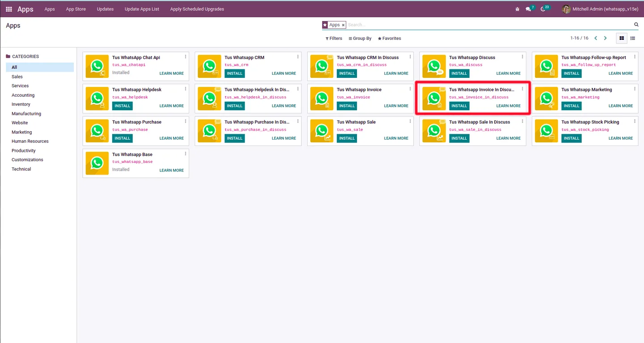Open the home apps grid menu icon
Image resolution: width=644 pixels, height=343 pixels.
click(x=9, y=9)
